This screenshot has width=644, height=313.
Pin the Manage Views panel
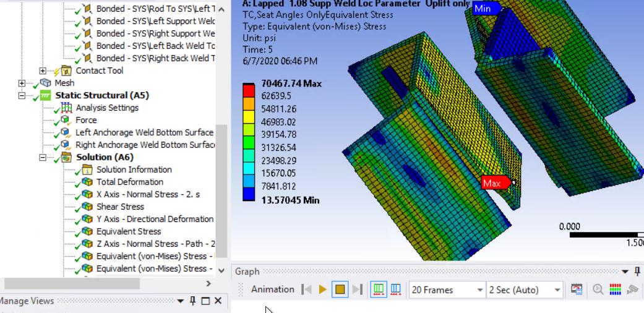coord(192,301)
